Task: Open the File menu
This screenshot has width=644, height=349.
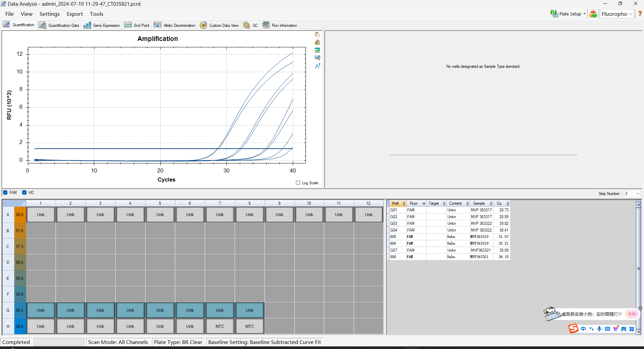Action: [x=9, y=14]
